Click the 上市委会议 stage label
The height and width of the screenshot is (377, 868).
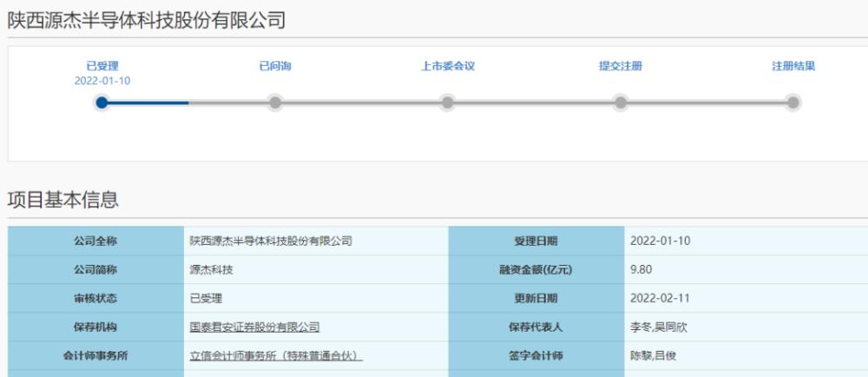coord(448,66)
